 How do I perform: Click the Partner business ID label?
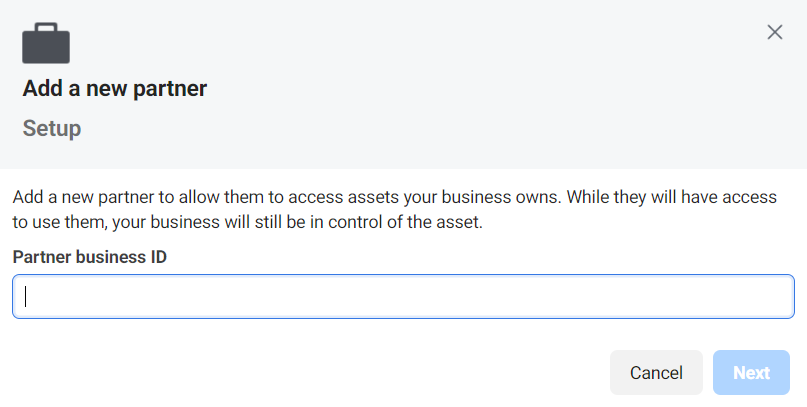coord(90,257)
